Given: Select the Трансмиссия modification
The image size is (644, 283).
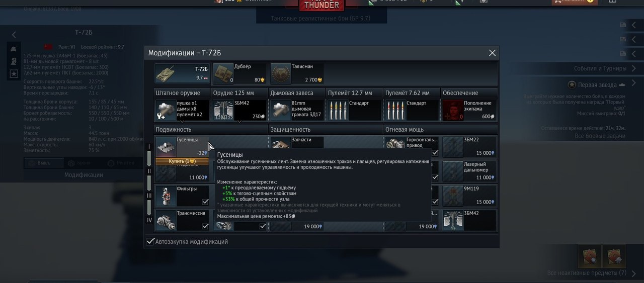Looking at the screenshot, I should 182,220.
